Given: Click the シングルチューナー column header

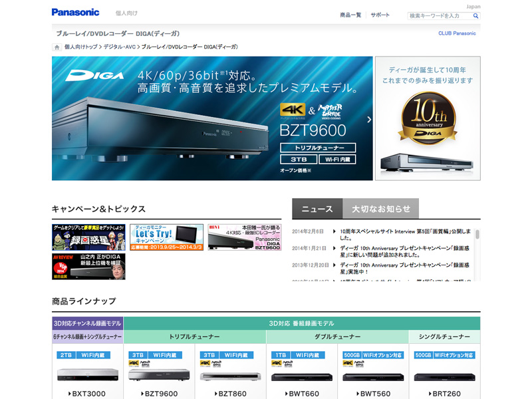Looking at the screenshot, I should pyautogui.click(x=444, y=336).
